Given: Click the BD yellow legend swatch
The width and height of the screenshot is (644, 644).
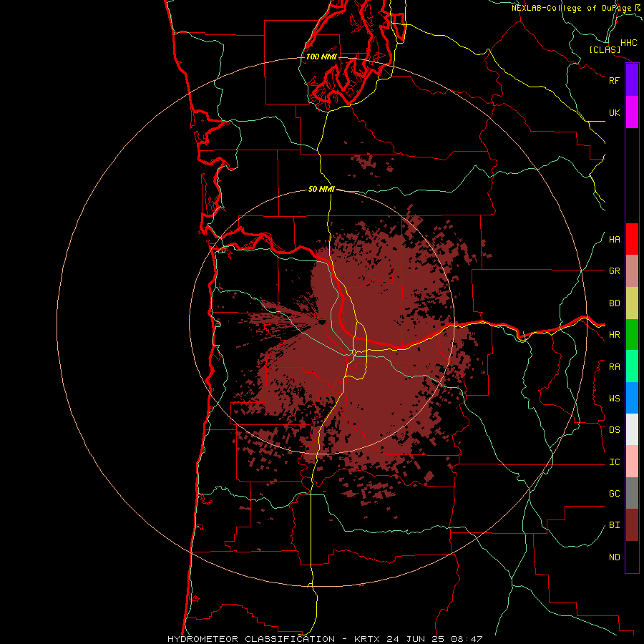Looking at the screenshot, I should 632,303.
